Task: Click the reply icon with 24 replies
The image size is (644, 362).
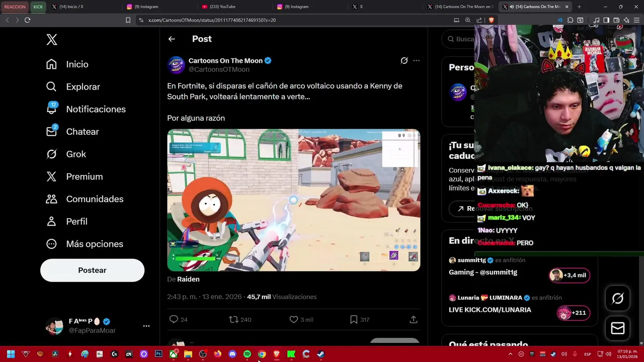Action: point(174,319)
